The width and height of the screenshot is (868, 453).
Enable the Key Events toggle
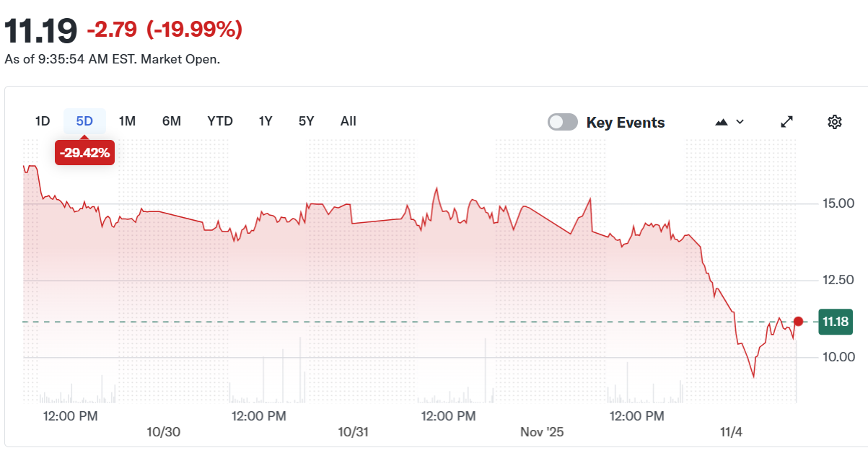point(563,122)
